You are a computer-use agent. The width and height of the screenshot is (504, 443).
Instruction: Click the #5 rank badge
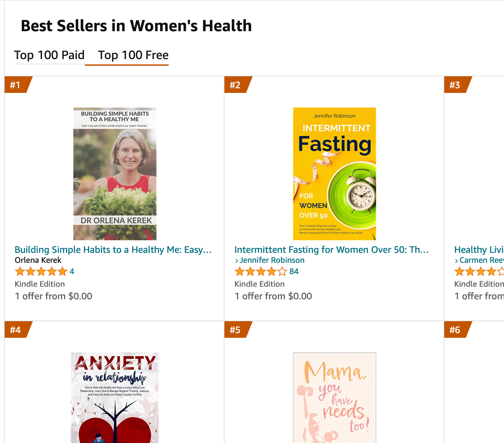click(x=236, y=330)
